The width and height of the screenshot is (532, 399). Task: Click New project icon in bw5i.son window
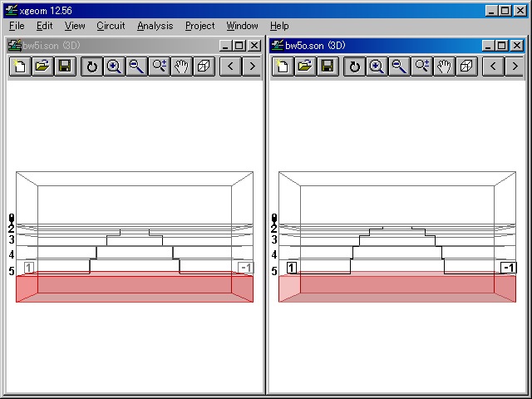[20, 66]
